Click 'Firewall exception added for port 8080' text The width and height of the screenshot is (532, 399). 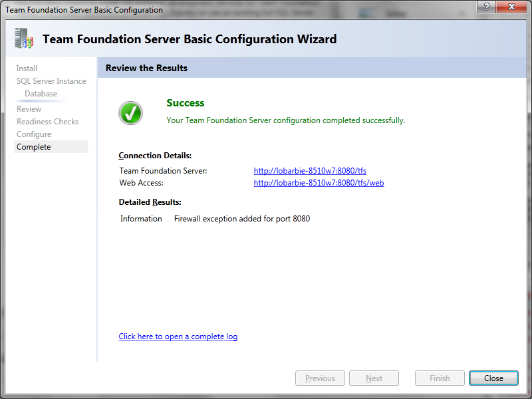coord(242,219)
